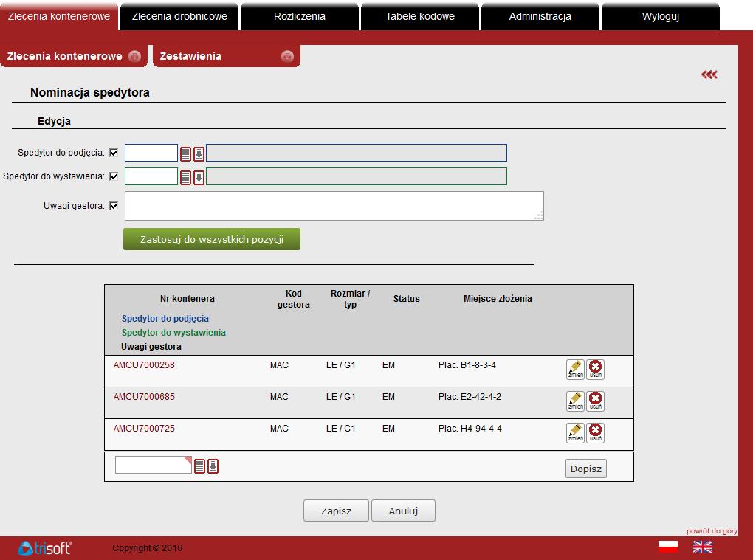The height and width of the screenshot is (560, 753).
Task: Open Administracja tab
Action: click(540, 16)
